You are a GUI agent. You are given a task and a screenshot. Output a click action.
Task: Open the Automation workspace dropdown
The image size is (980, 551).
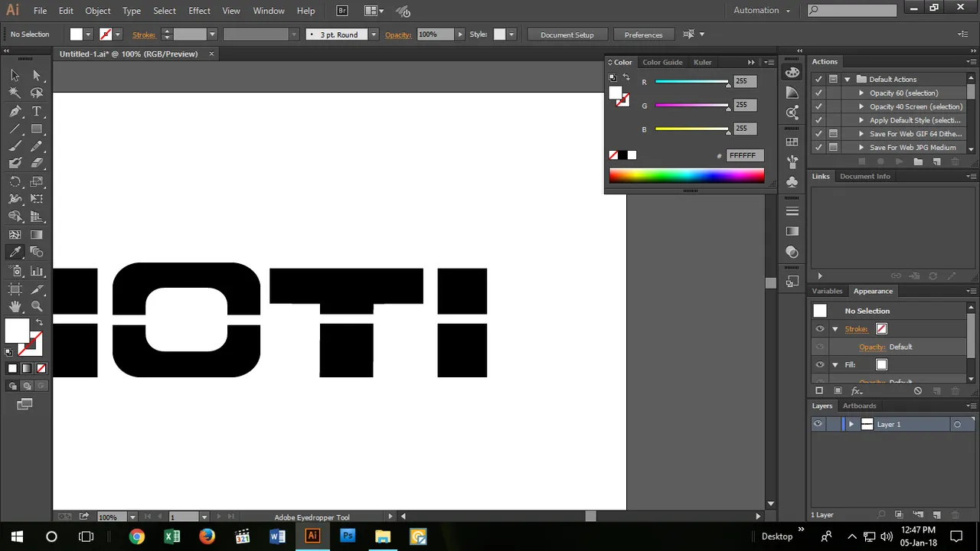pyautogui.click(x=762, y=10)
